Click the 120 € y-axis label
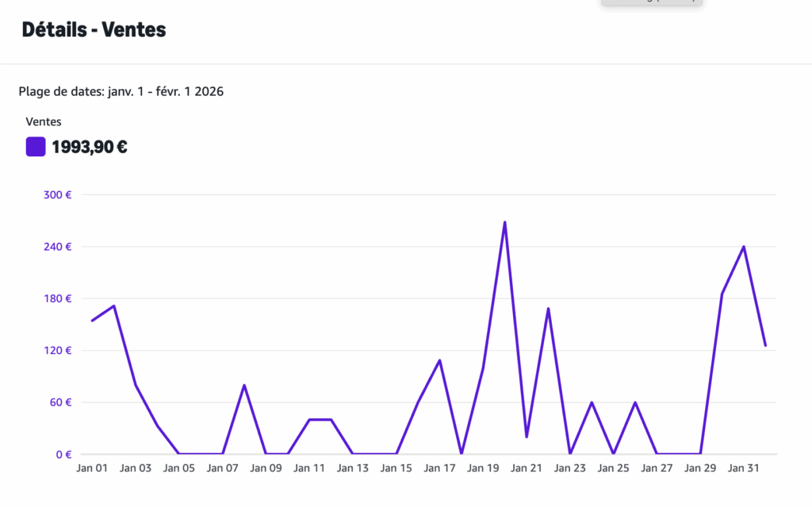This screenshot has width=812, height=507. click(x=56, y=350)
